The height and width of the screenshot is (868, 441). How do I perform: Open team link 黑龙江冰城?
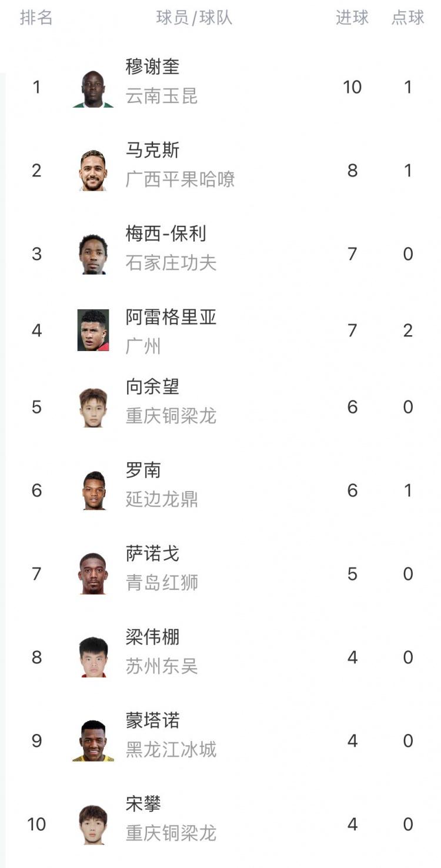tap(171, 750)
